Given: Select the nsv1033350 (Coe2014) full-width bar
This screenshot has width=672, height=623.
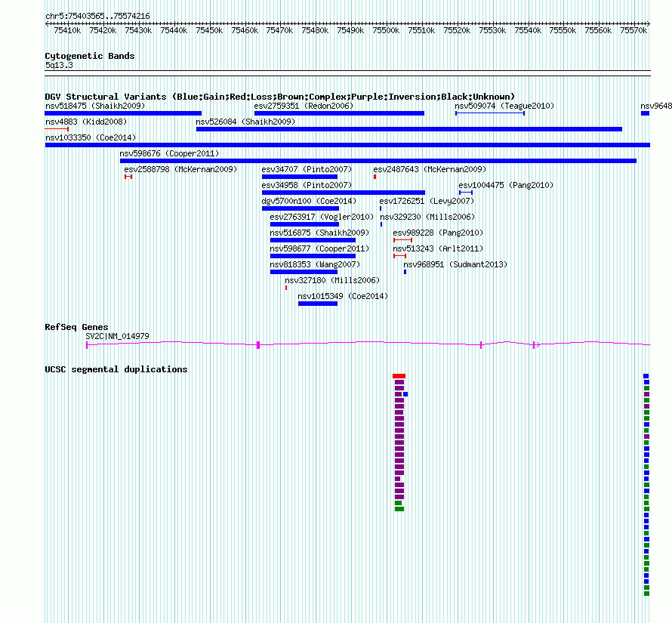Looking at the screenshot, I should pos(347,145).
